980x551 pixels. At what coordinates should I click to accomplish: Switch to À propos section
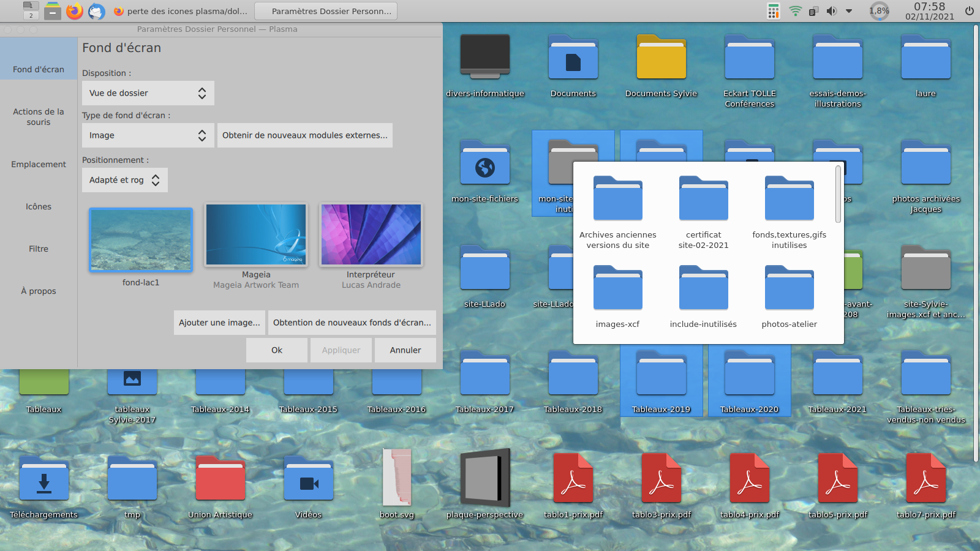(x=39, y=291)
